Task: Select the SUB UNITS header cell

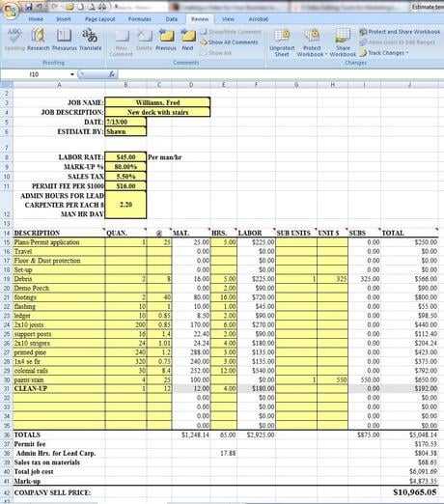Action: click(x=296, y=233)
